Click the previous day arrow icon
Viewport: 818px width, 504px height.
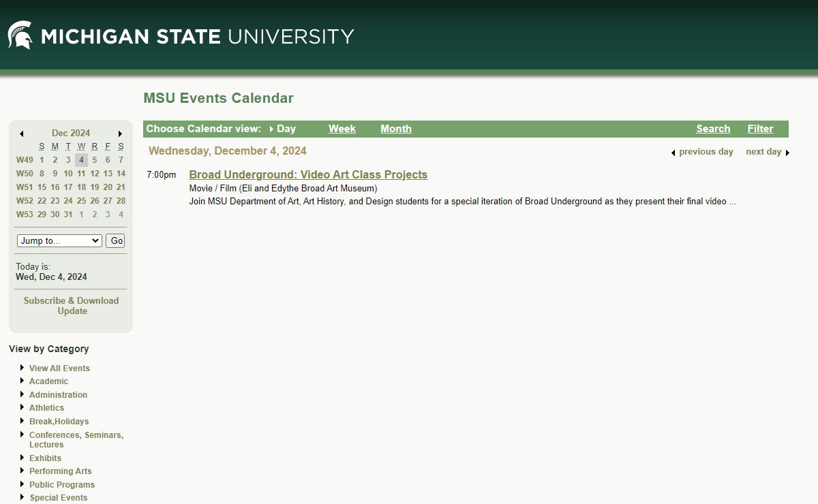pyautogui.click(x=673, y=153)
